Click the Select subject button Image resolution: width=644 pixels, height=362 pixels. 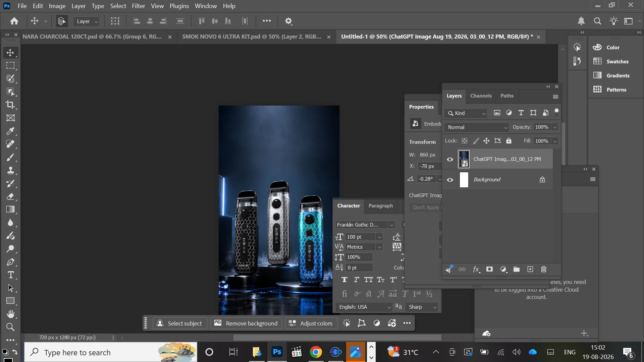(179, 323)
